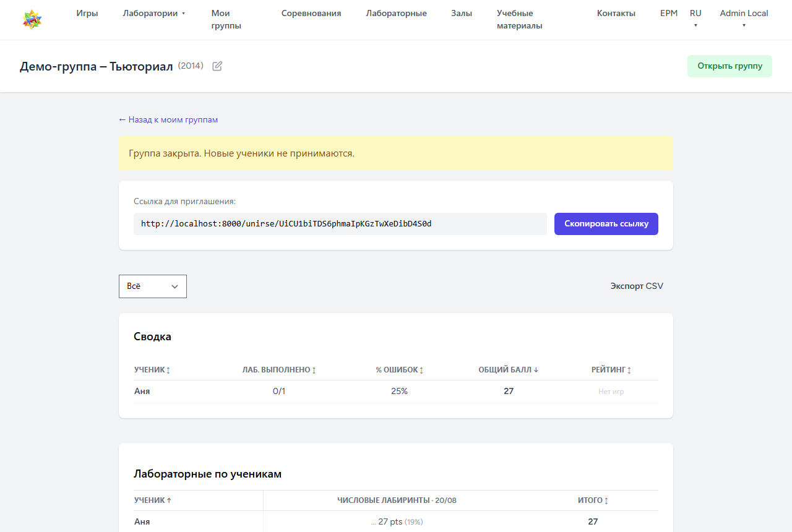Open the Залы page

tap(462, 14)
